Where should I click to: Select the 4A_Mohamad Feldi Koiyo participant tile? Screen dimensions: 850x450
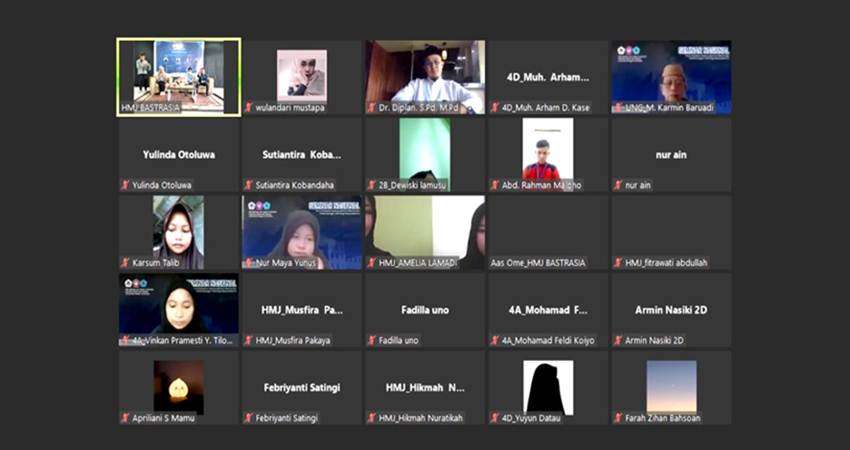pos(547,310)
